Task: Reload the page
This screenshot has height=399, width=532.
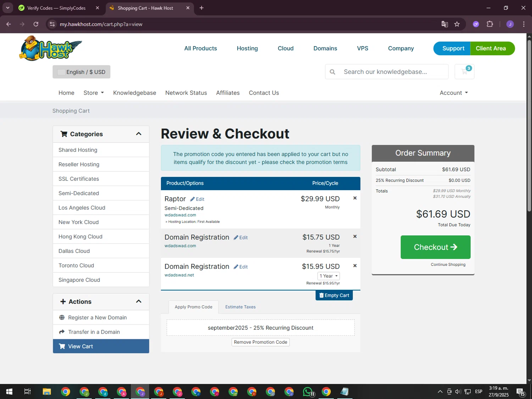Action: (36, 24)
